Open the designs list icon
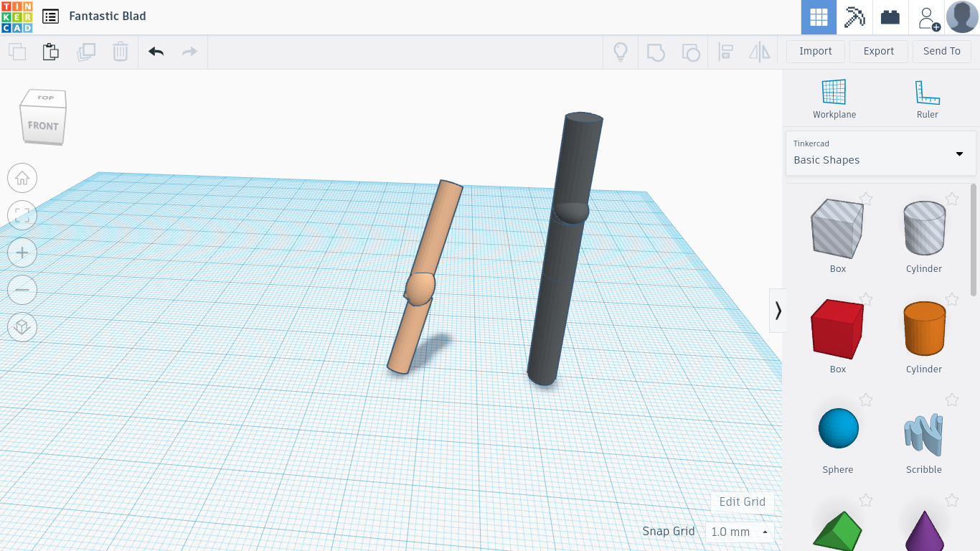The image size is (980, 551). pyautogui.click(x=50, y=17)
